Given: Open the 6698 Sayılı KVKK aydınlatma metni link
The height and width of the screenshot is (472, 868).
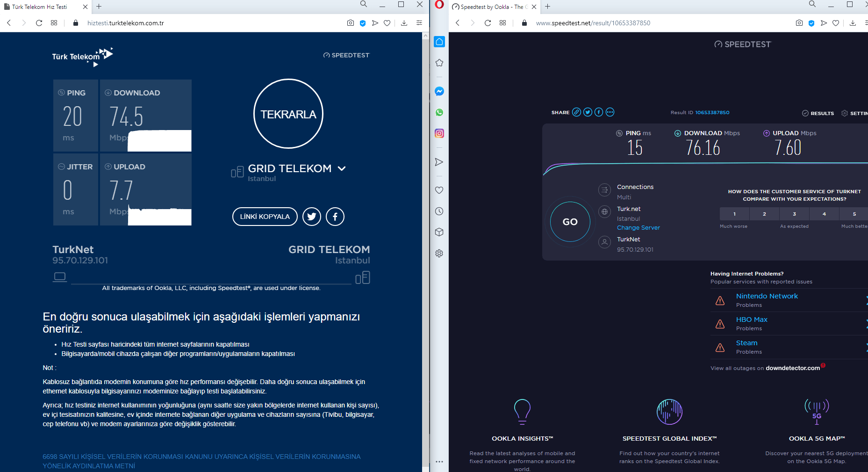Looking at the screenshot, I should (201, 461).
